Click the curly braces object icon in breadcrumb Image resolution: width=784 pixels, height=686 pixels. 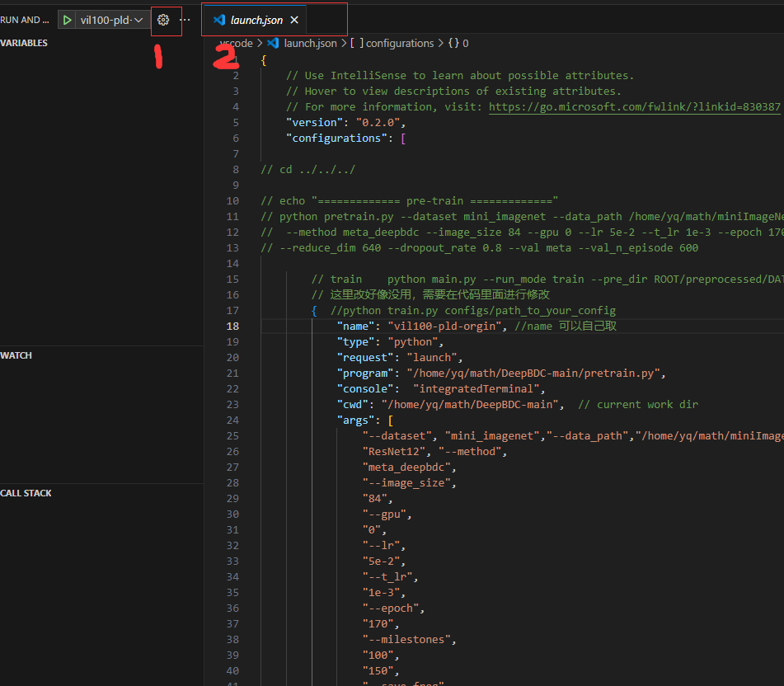[453, 43]
